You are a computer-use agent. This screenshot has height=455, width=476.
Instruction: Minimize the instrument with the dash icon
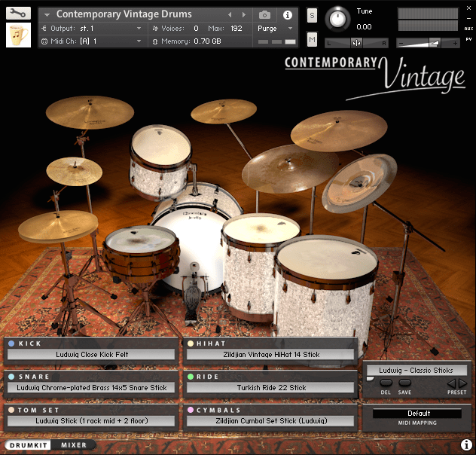[468, 19]
